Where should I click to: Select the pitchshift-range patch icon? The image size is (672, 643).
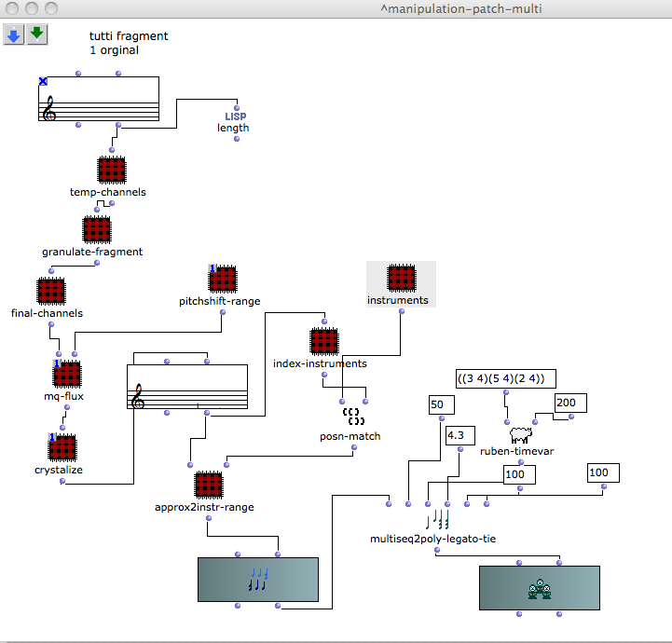point(223,279)
